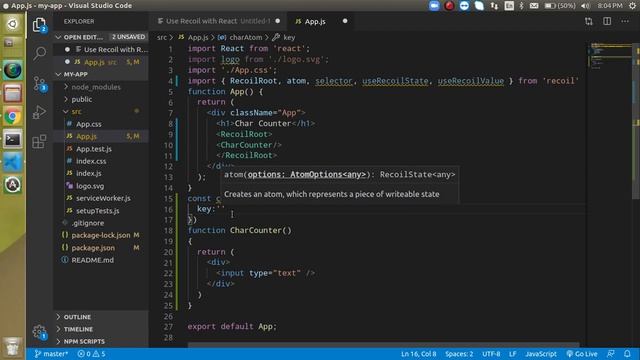Open package.json in the file tree

point(101,248)
